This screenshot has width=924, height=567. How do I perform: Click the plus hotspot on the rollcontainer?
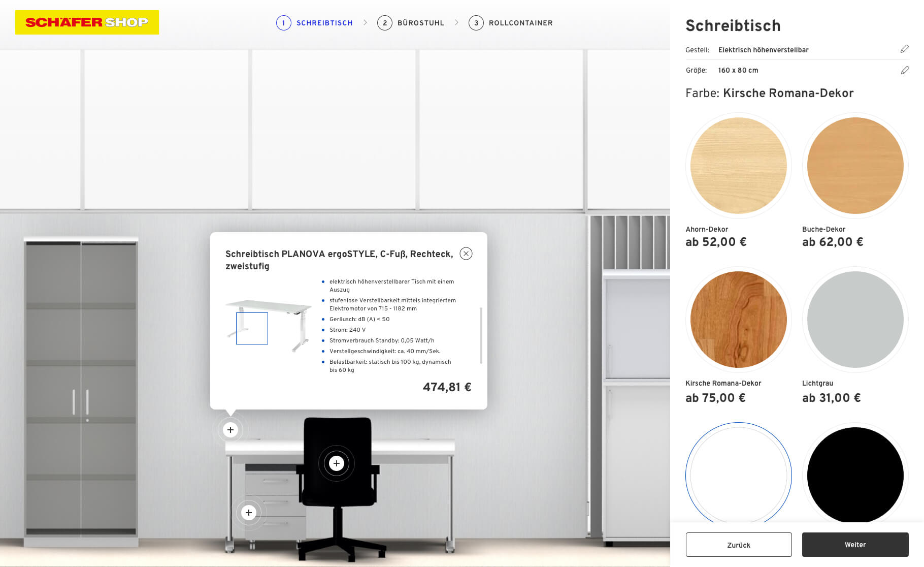[249, 513]
